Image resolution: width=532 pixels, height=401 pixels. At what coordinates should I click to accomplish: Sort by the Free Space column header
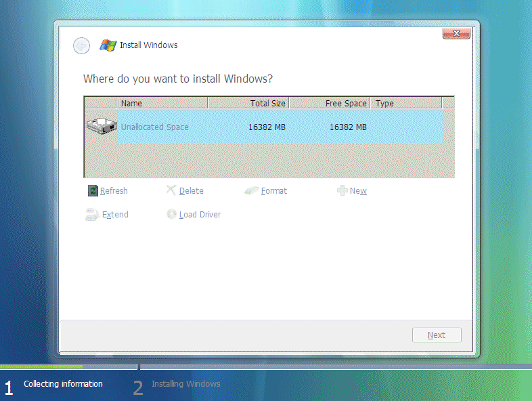click(330, 104)
